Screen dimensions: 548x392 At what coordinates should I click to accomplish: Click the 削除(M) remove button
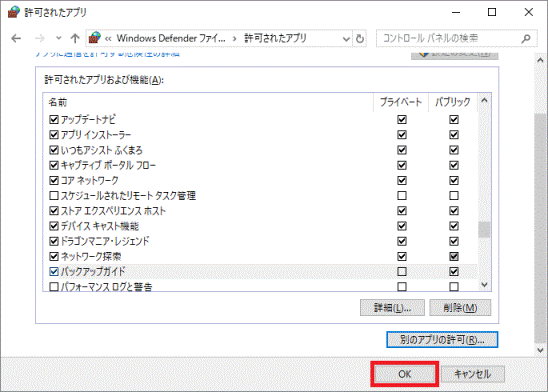pyautogui.click(x=460, y=308)
